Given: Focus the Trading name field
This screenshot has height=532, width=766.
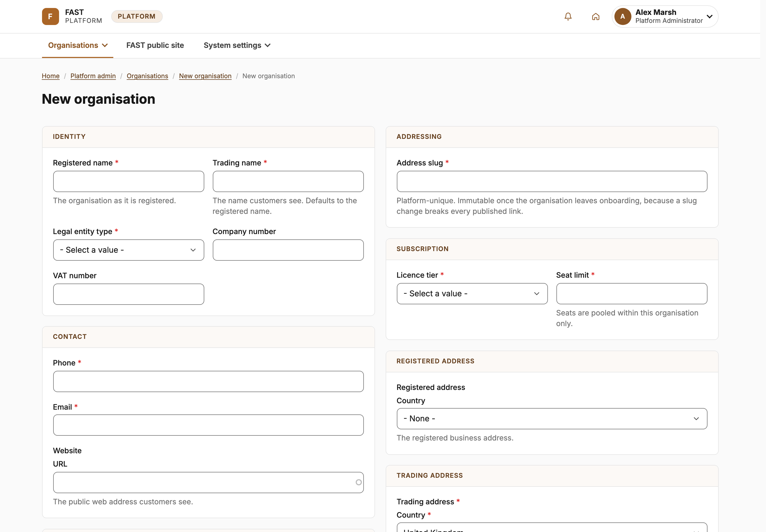Looking at the screenshot, I should click(x=288, y=181).
